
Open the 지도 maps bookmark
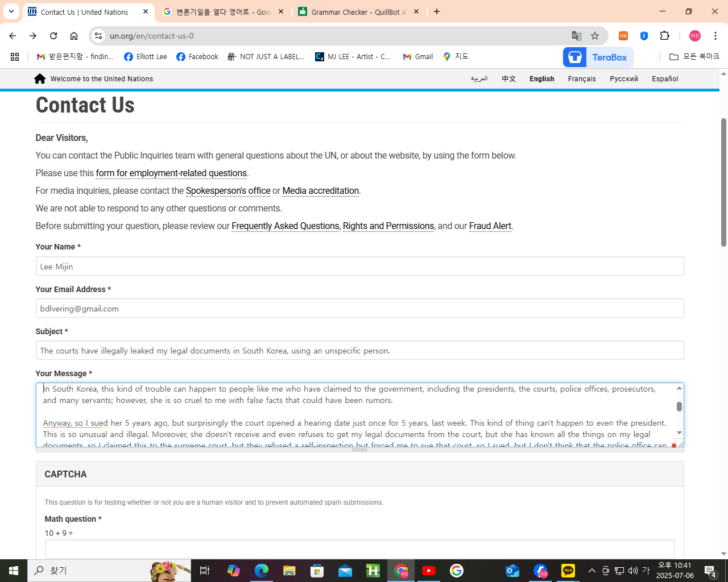tap(456, 57)
